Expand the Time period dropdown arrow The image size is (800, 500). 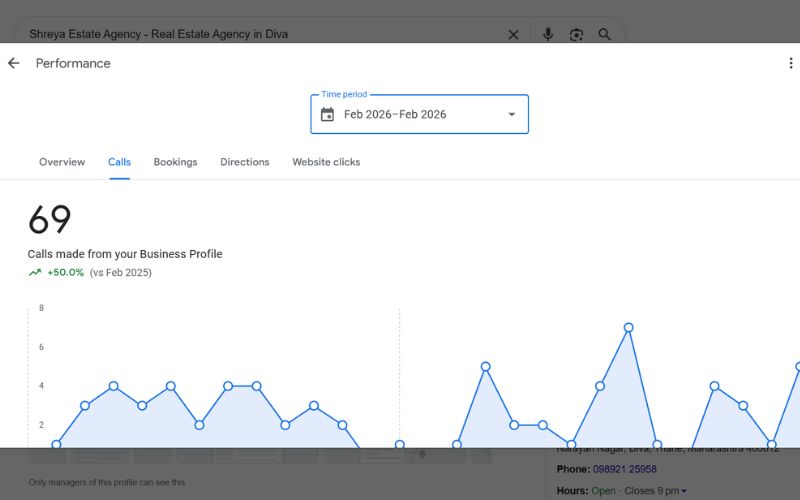512,114
